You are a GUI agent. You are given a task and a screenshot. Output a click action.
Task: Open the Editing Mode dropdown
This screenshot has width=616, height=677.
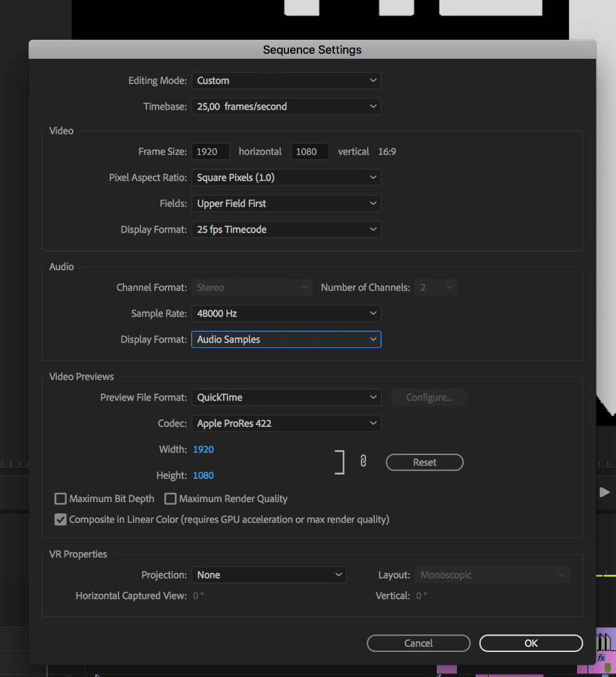click(x=286, y=80)
